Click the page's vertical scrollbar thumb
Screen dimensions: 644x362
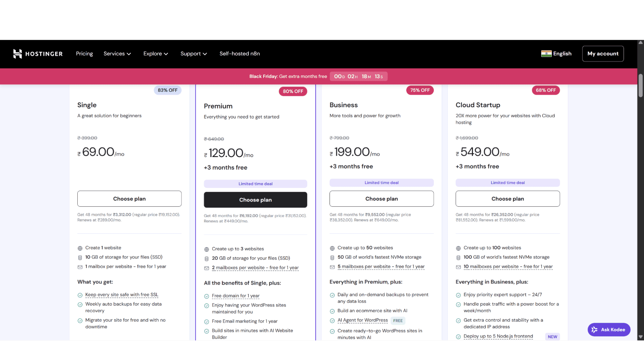641,85
